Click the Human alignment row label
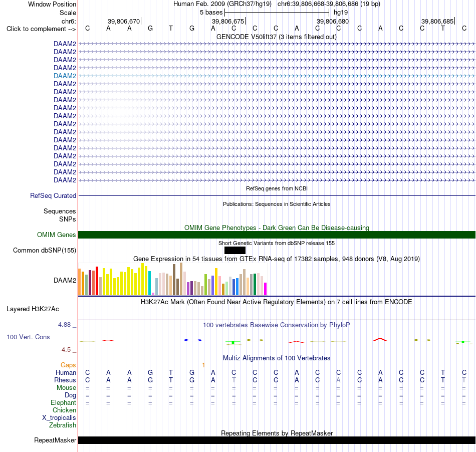Screen dimensions: 476x452 coord(66,372)
